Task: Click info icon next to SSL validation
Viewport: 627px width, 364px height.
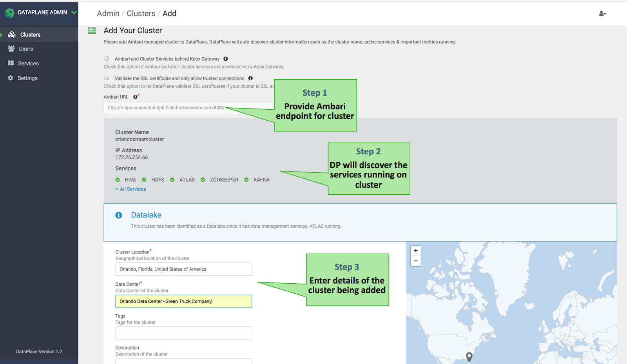Action: coord(250,78)
